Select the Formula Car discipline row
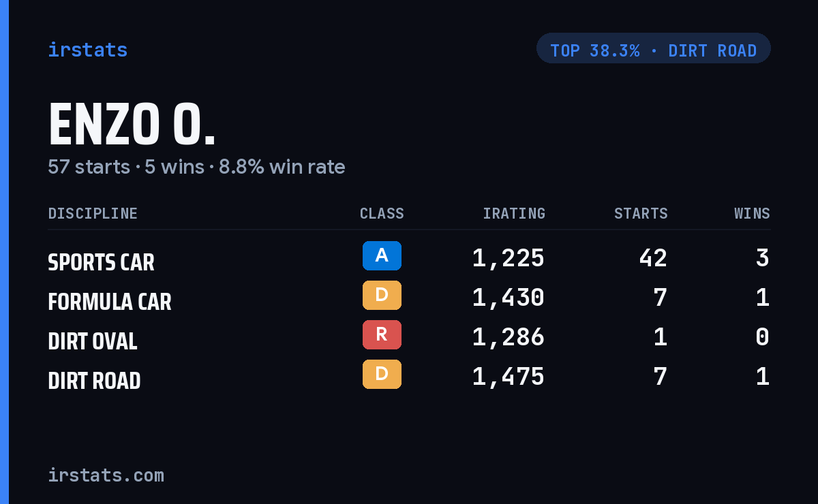Image resolution: width=818 pixels, height=504 pixels. pyautogui.click(x=409, y=298)
